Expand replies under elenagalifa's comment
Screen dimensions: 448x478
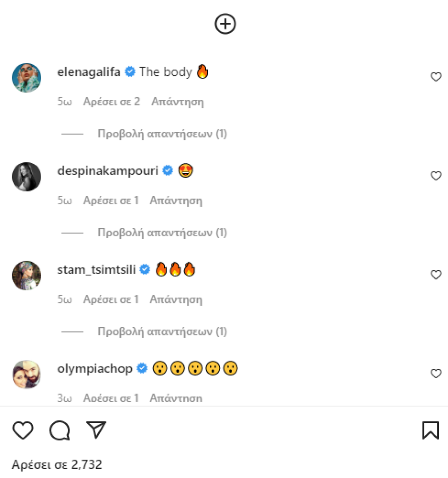[x=162, y=134]
